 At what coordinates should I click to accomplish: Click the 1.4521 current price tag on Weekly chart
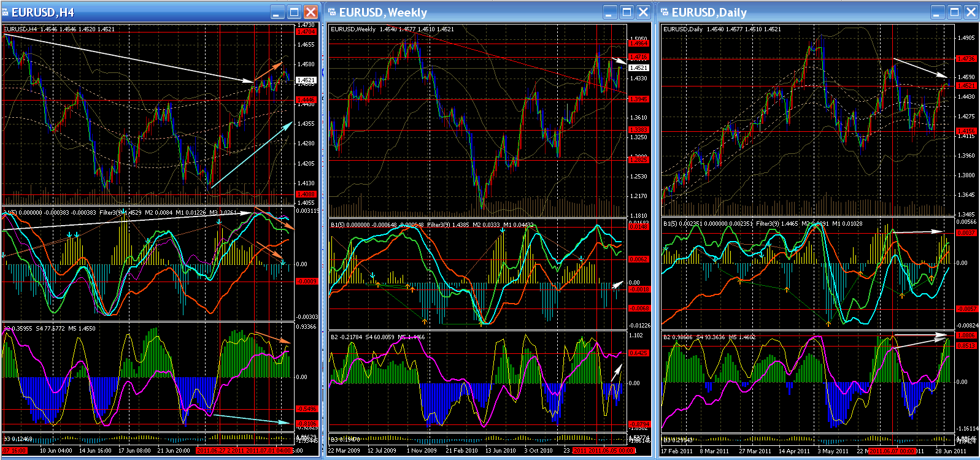(638, 68)
